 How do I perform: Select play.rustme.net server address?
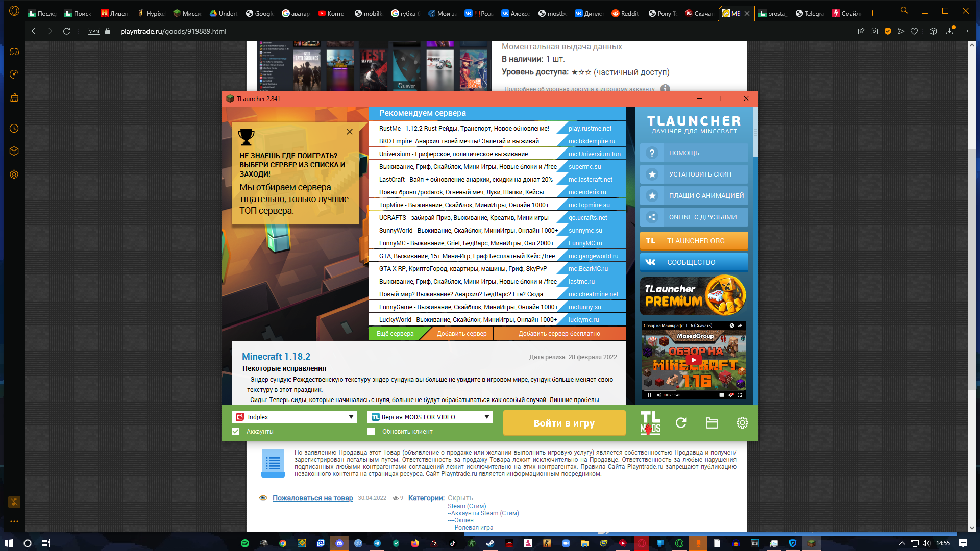590,129
